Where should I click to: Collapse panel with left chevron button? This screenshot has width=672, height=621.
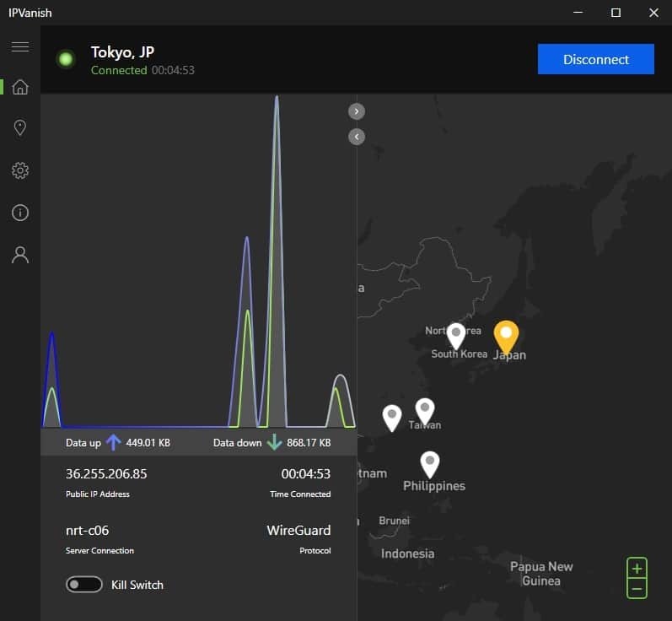[357, 136]
